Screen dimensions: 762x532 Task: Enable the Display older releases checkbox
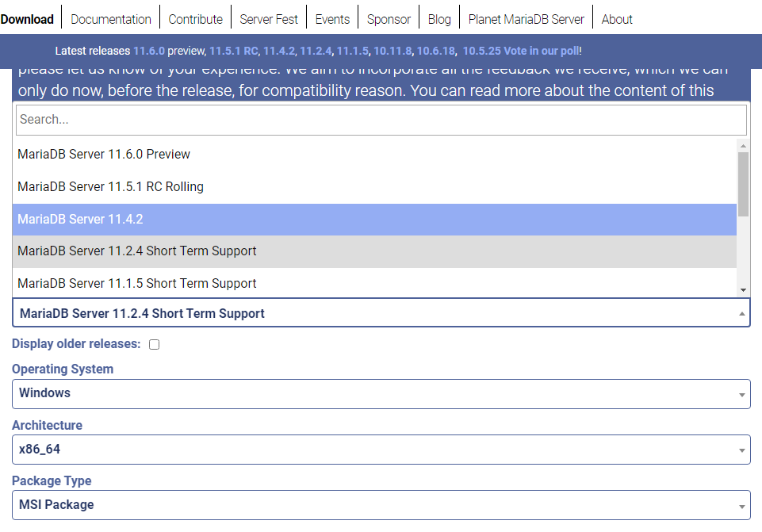tap(155, 345)
